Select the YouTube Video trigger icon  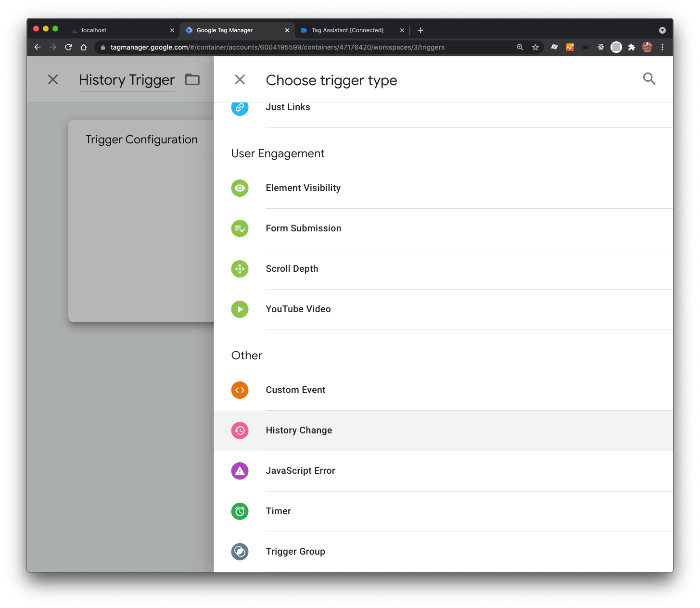point(240,309)
